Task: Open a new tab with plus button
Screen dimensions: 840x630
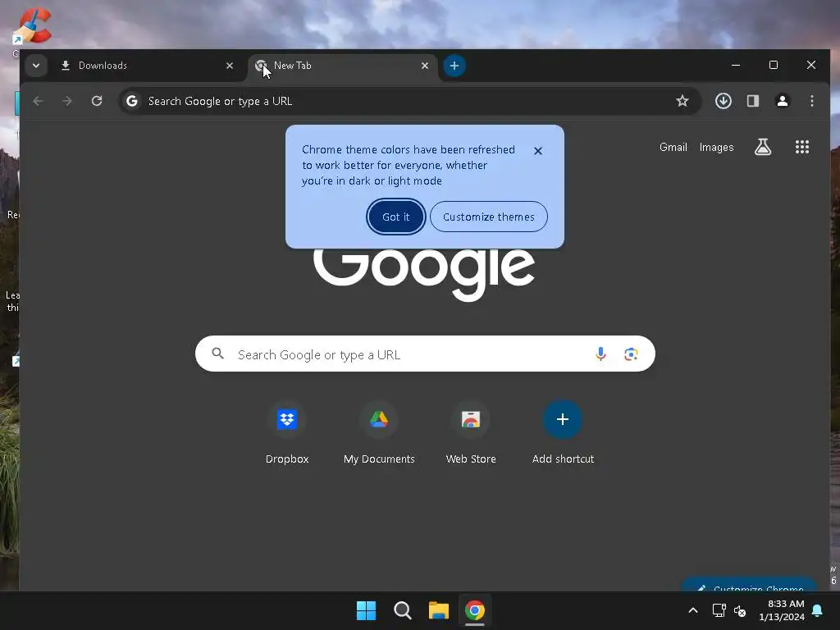Action: 454,66
